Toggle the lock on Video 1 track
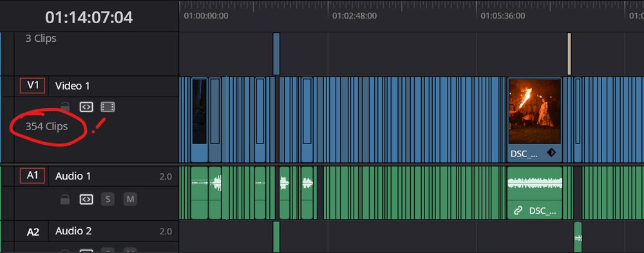This screenshot has width=644, height=253. click(x=64, y=108)
